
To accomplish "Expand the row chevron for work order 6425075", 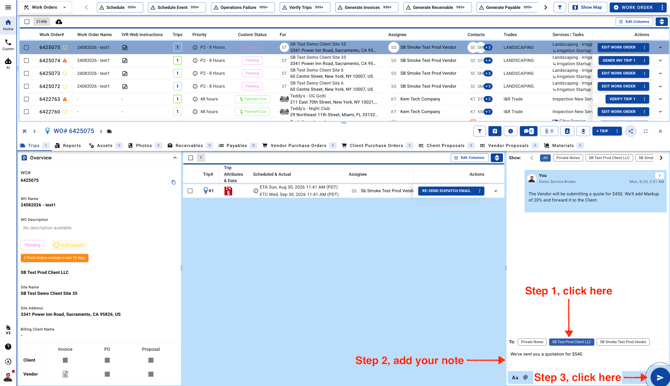I will [660, 47].
